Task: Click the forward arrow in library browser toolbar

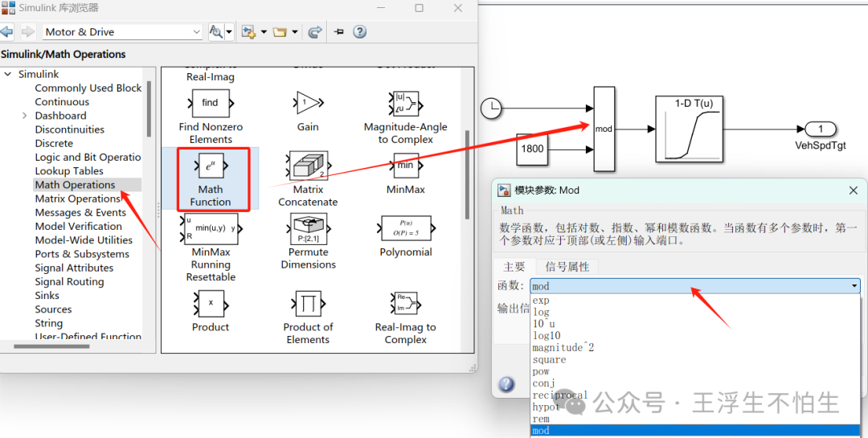Action: click(27, 32)
